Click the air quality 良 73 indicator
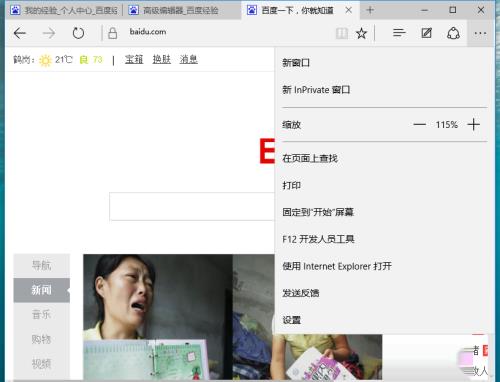The image size is (500, 382). [x=91, y=60]
